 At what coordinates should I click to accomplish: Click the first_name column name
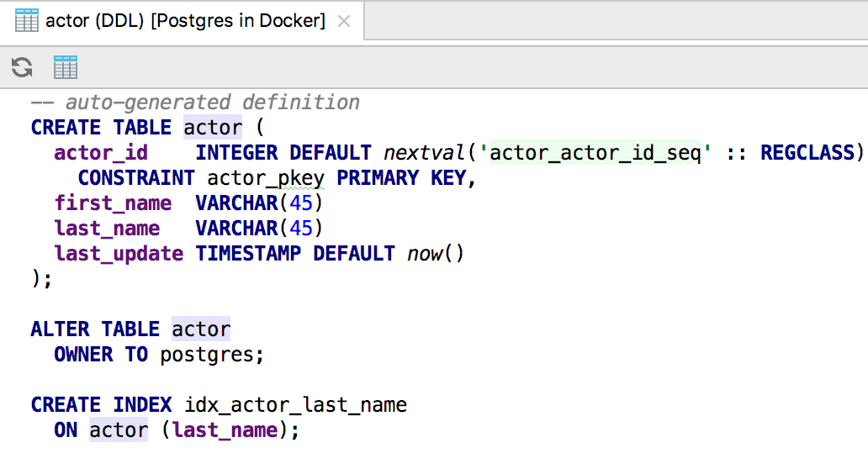click(113, 203)
